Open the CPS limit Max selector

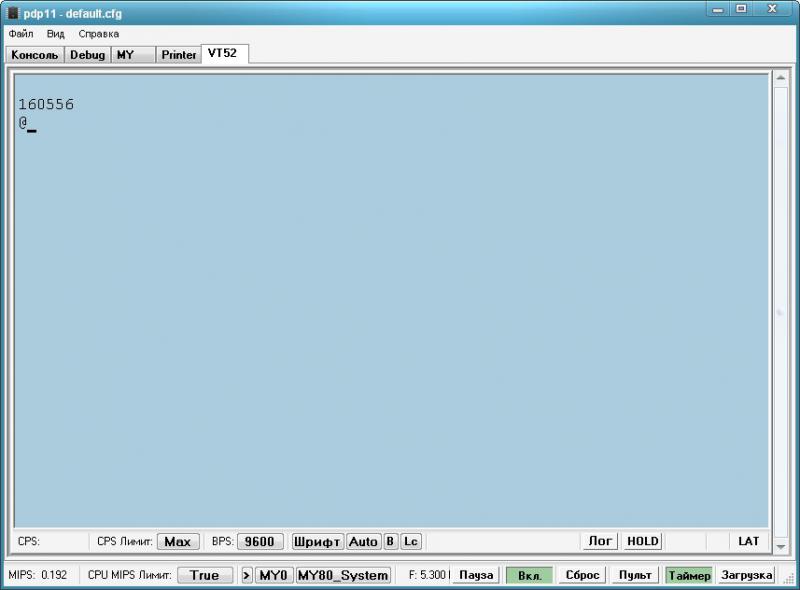click(177, 541)
